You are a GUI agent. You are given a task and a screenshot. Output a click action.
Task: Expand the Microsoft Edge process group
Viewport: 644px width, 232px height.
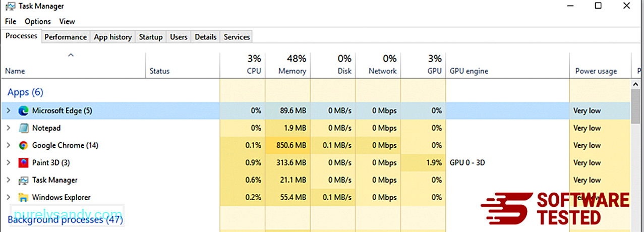8,110
